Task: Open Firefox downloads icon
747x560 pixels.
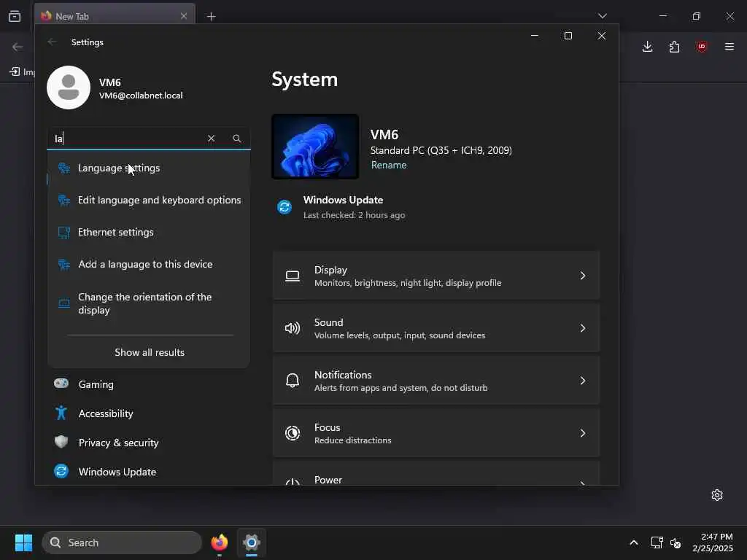Action: click(x=648, y=47)
